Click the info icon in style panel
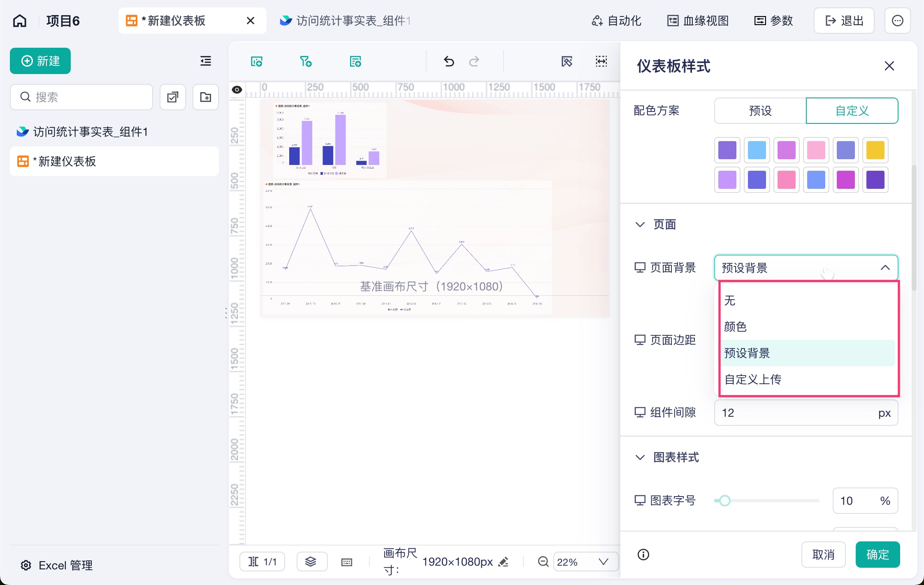Viewport: 924px width, 585px height. click(x=643, y=555)
